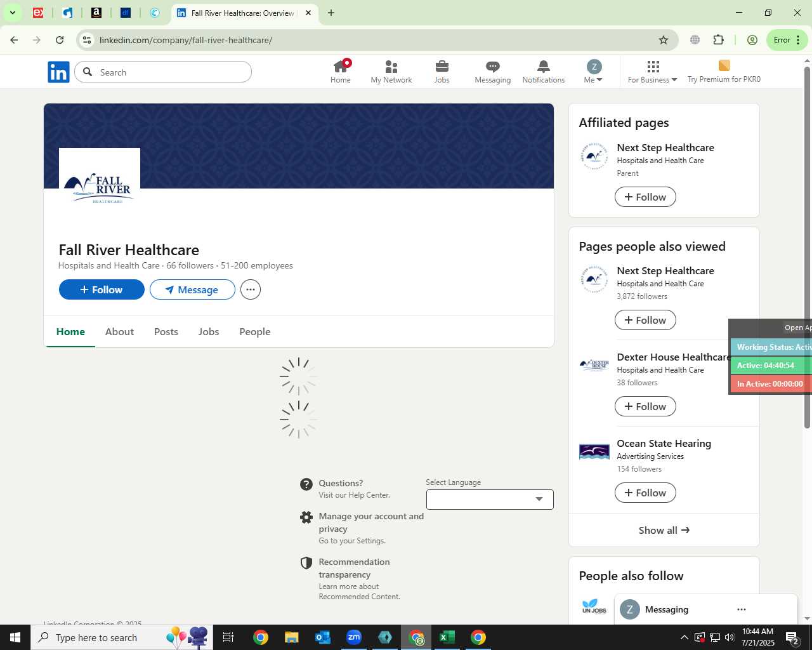Click the address bar URL
The width and height of the screenshot is (812, 650).
pyautogui.click(x=186, y=40)
